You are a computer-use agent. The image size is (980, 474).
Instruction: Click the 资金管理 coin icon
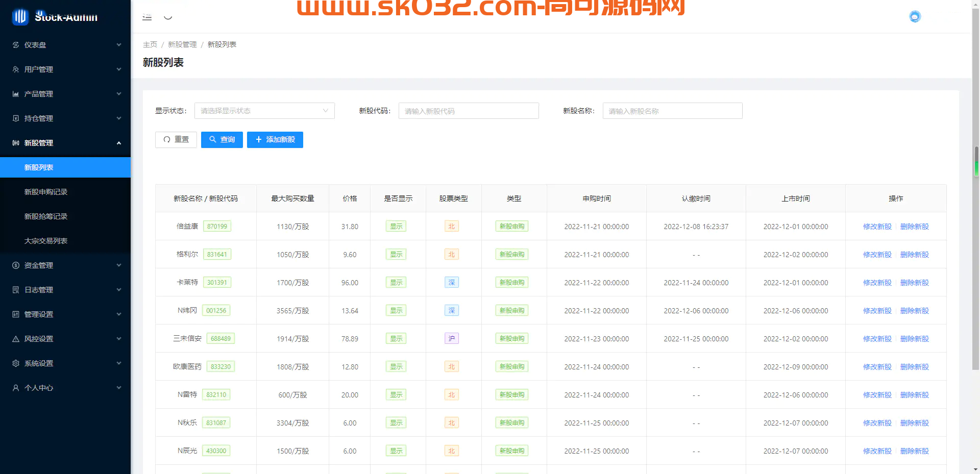coord(16,265)
